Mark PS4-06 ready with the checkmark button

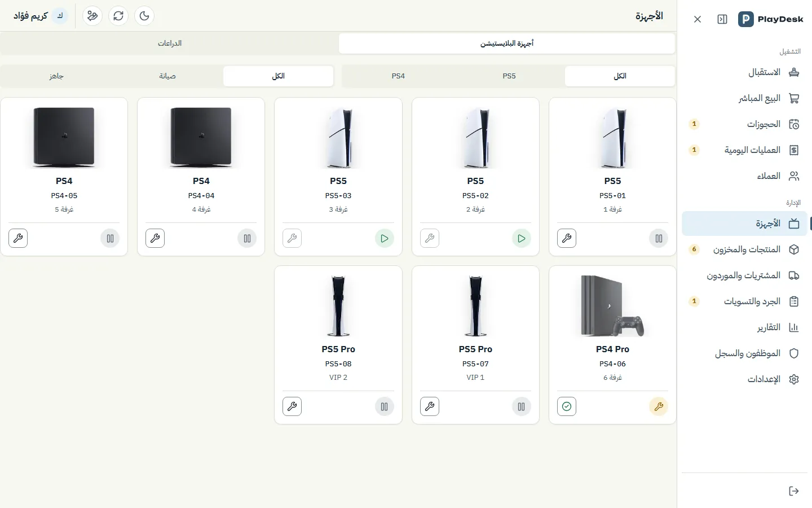[x=567, y=406]
